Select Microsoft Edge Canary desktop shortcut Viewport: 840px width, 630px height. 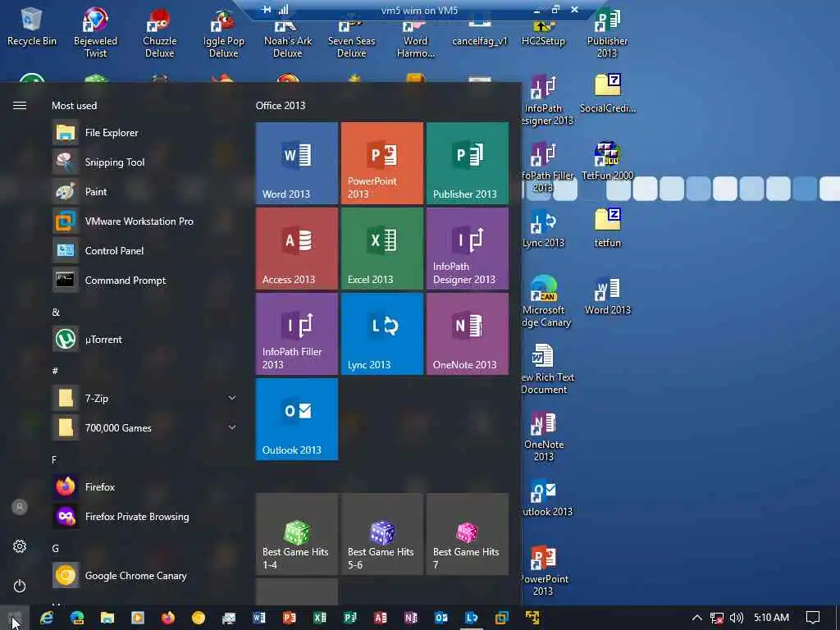coord(544,301)
